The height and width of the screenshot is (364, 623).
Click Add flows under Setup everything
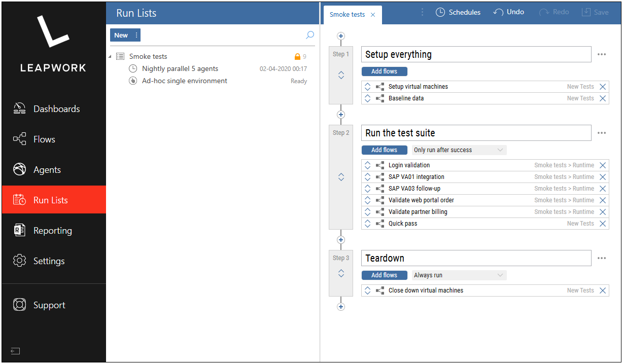click(384, 71)
